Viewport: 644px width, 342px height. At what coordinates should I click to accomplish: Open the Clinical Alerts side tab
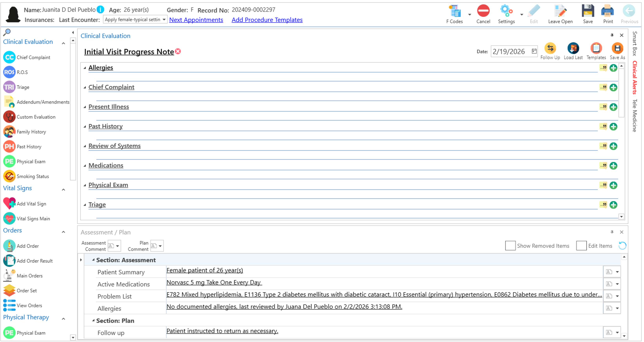634,77
